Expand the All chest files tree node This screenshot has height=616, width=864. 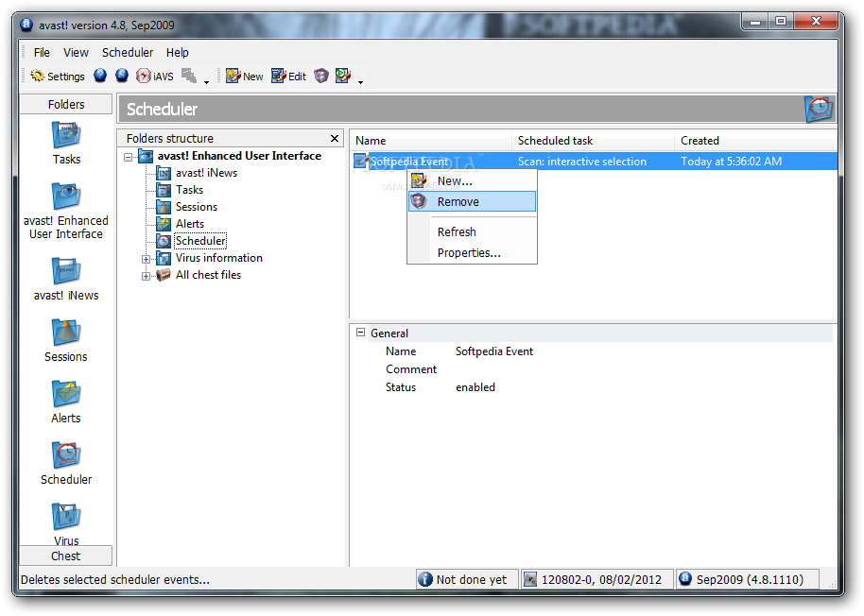tap(146, 276)
